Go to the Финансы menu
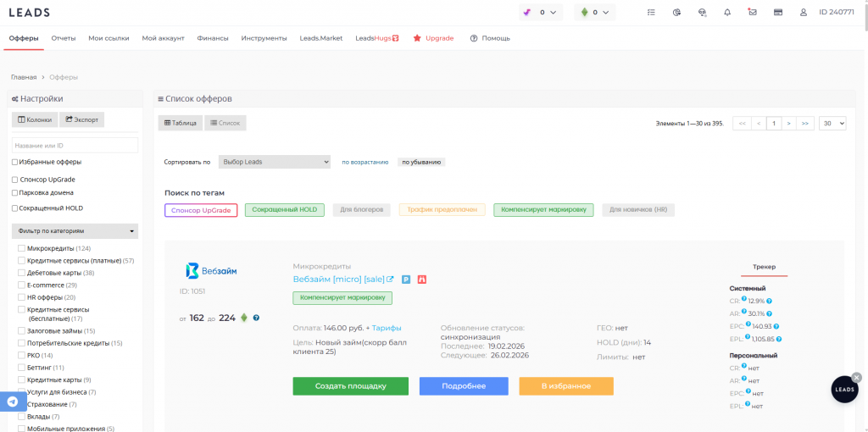Screen dimensions: 868x432 [213, 38]
